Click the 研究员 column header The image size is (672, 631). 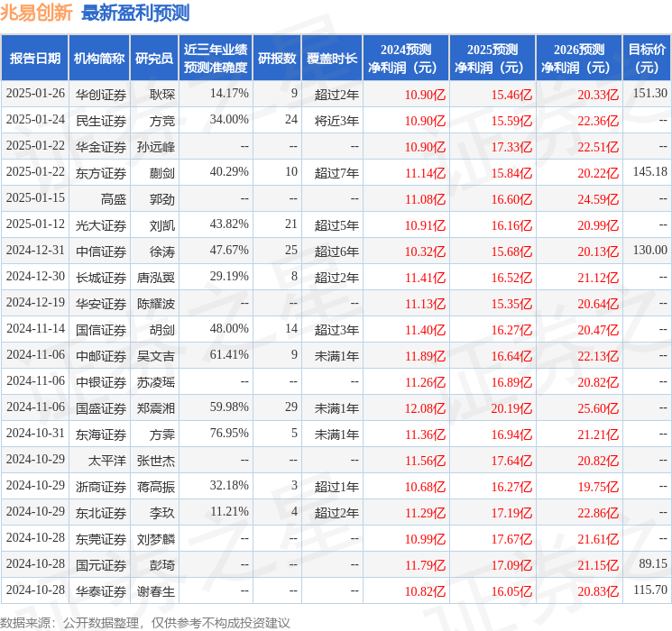click(154, 59)
